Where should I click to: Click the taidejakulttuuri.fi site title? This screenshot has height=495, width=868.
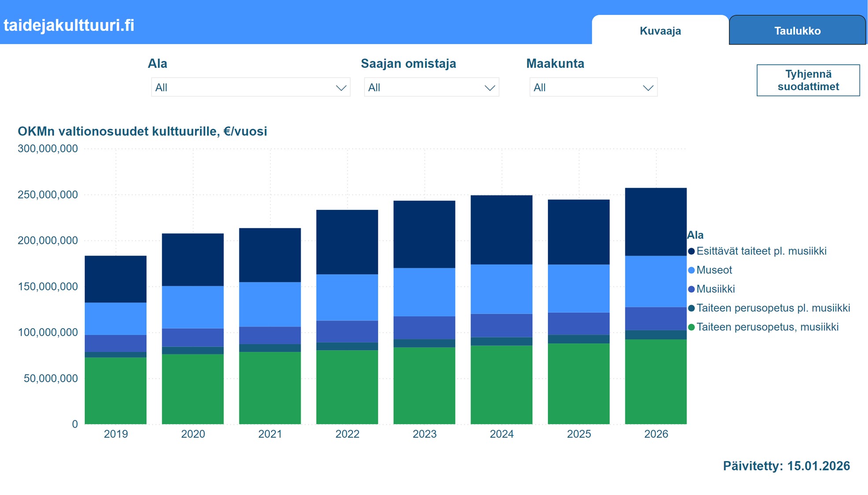click(69, 25)
